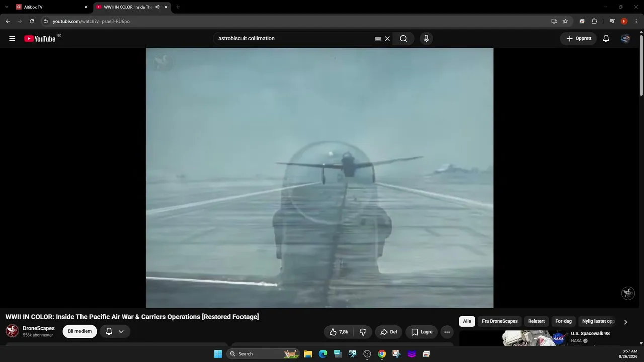Start voice search with the microphone
The image size is (644, 362).
[426, 39]
